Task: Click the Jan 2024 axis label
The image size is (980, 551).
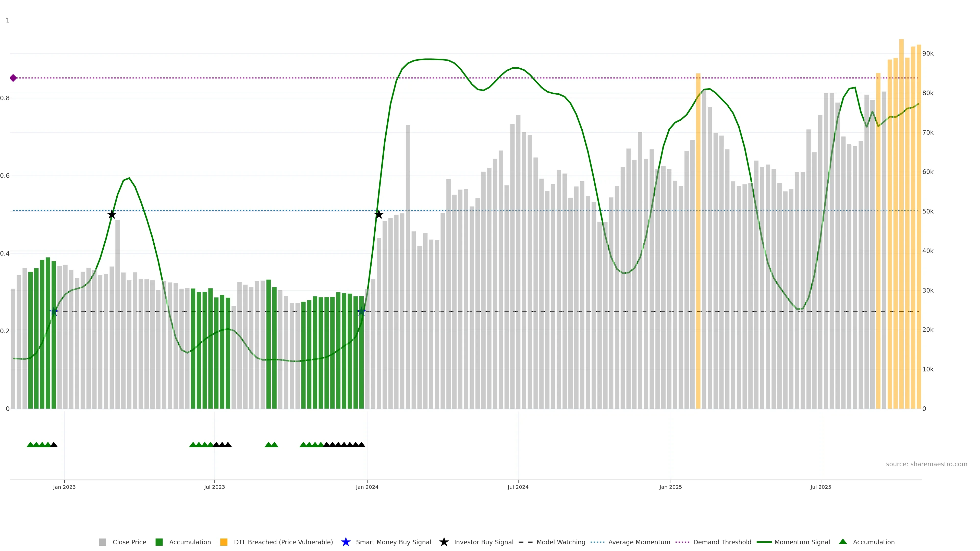Action: click(367, 487)
